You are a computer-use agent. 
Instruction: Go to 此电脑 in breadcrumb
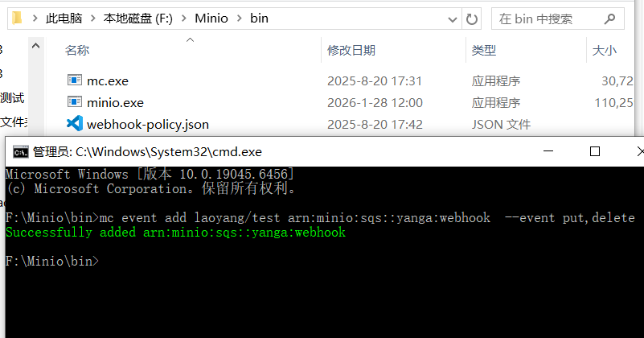tap(64, 19)
